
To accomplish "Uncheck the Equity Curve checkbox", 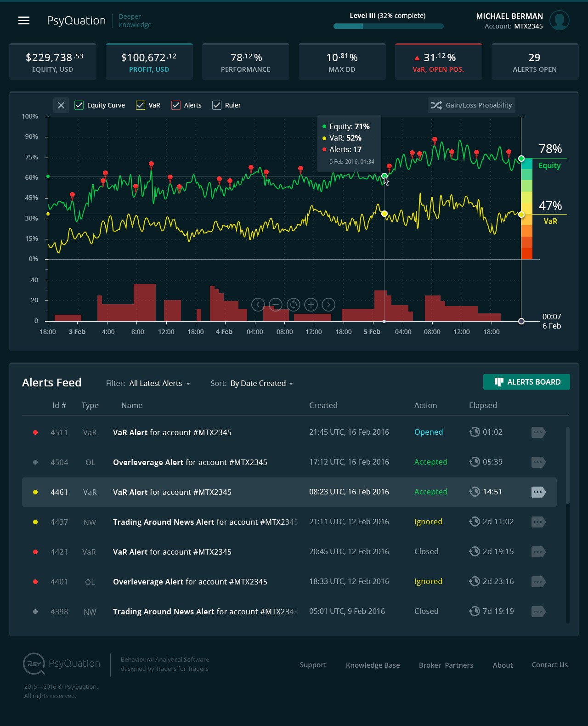I will (x=79, y=105).
